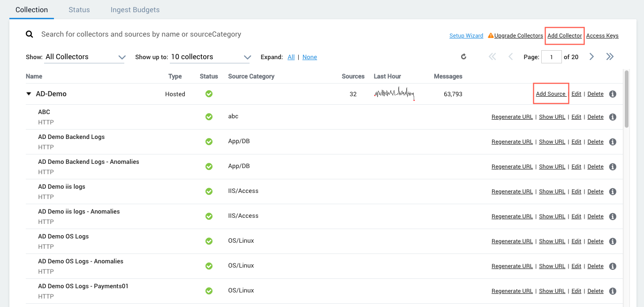The image size is (644, 307).
Task: Click the Upgrade Collectors warning icon
Action: coord(491,36)
